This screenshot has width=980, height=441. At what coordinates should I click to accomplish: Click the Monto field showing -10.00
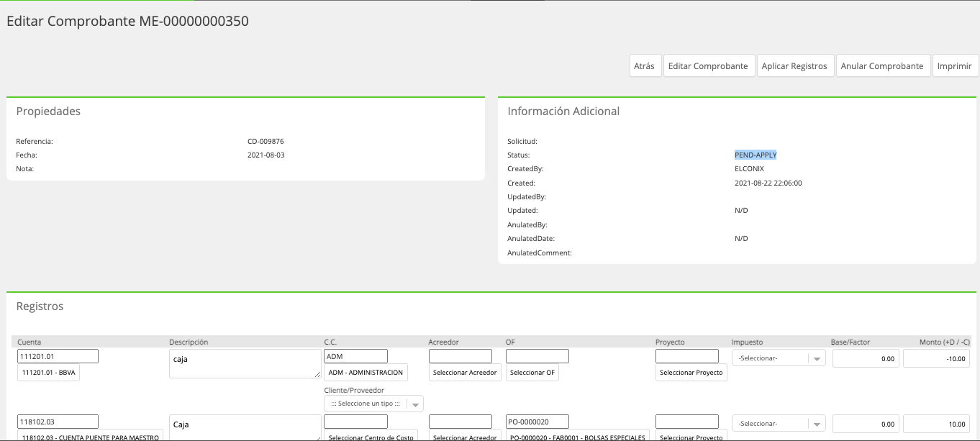pos(936,358)
